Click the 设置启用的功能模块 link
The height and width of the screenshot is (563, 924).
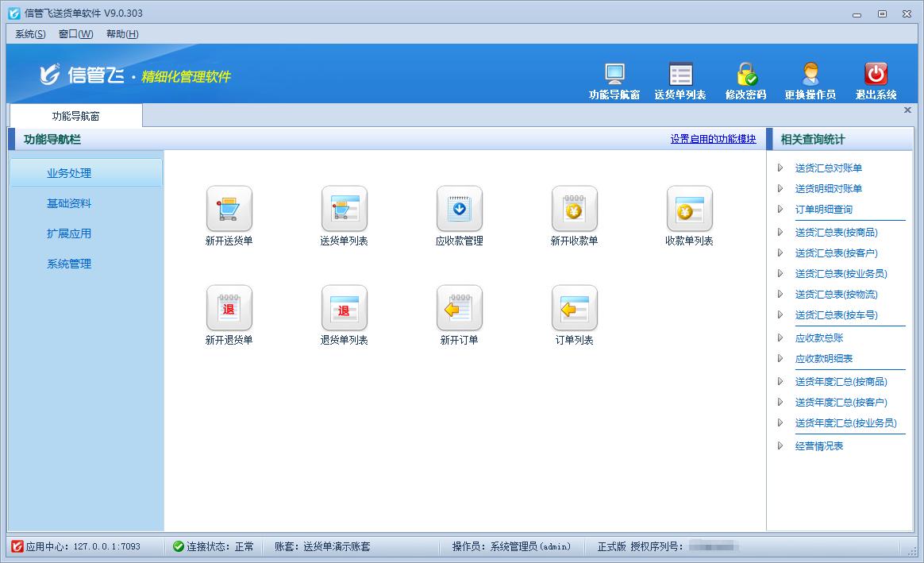(x=713, y=139)
